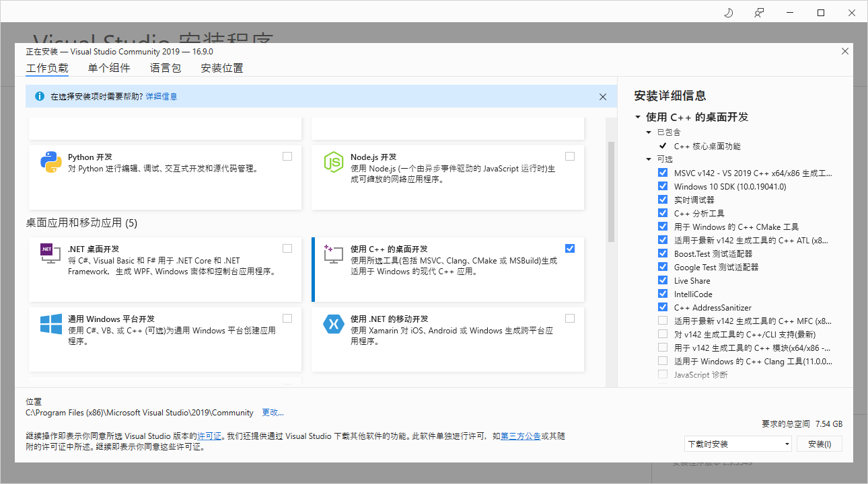Screen dimensions: 868x484
Task: Uncheck Live Share option
Action: [663, 280]
